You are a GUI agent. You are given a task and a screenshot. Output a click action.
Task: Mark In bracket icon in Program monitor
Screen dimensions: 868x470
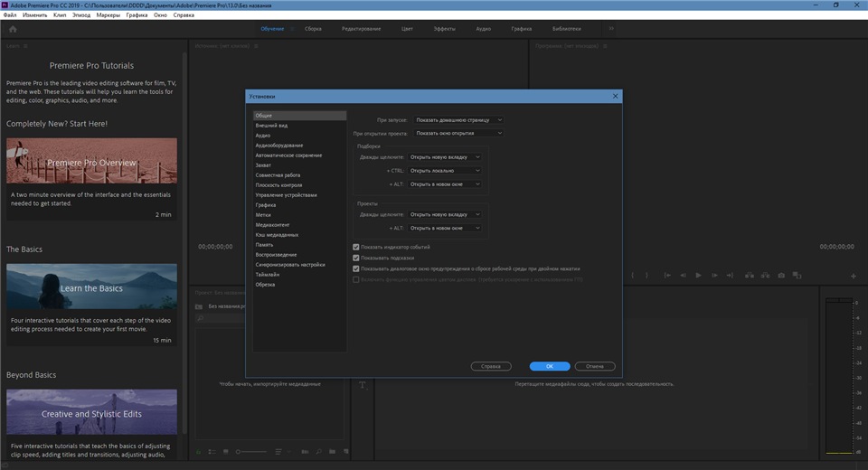point(633,275)
